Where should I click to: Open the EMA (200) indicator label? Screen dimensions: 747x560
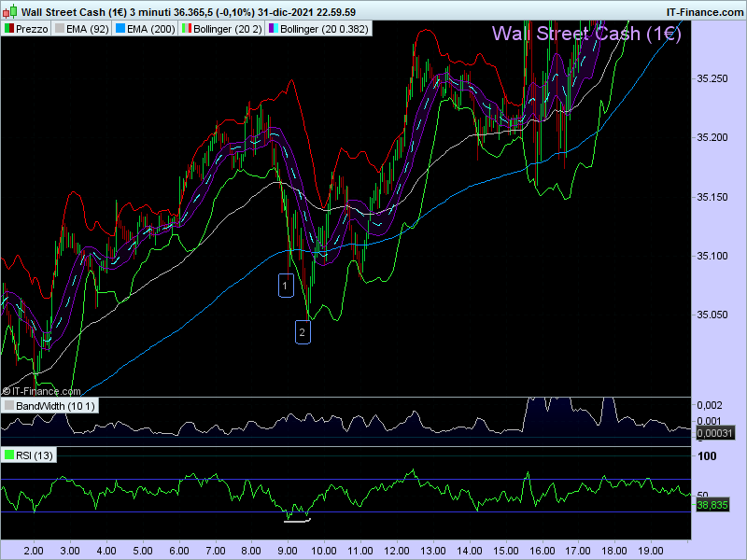point(151,29)
